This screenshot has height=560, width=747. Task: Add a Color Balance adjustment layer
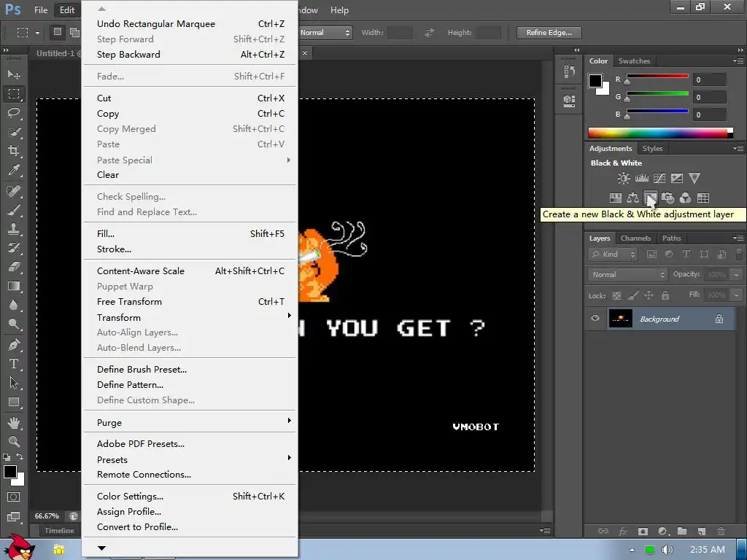632,198
